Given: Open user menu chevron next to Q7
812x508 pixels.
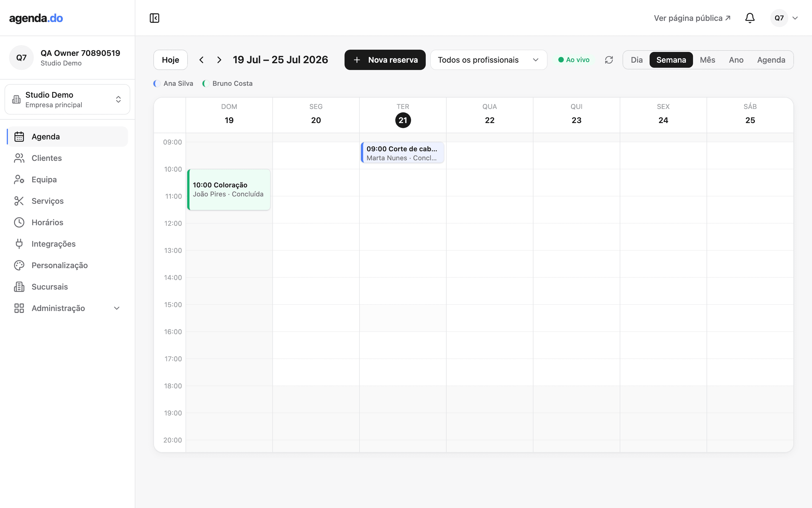Looking at the screenshot, I should pos(795,18).
